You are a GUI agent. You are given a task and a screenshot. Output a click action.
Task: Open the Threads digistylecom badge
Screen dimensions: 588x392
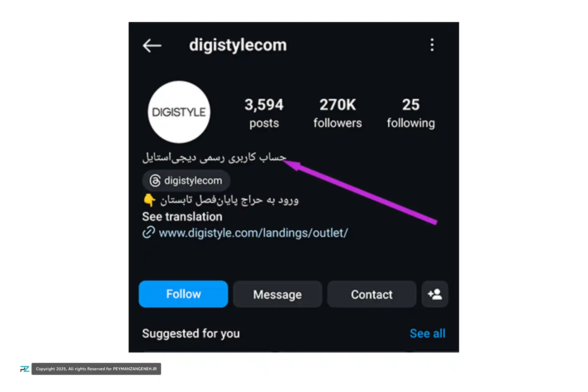tap(186, 181)
